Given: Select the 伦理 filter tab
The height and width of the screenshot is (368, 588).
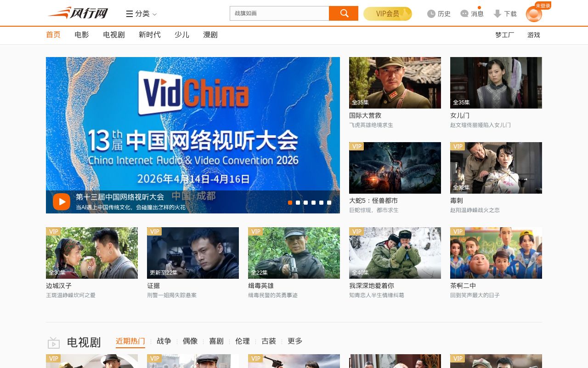Looking at the screenshot, I should [x=243, y=341].
